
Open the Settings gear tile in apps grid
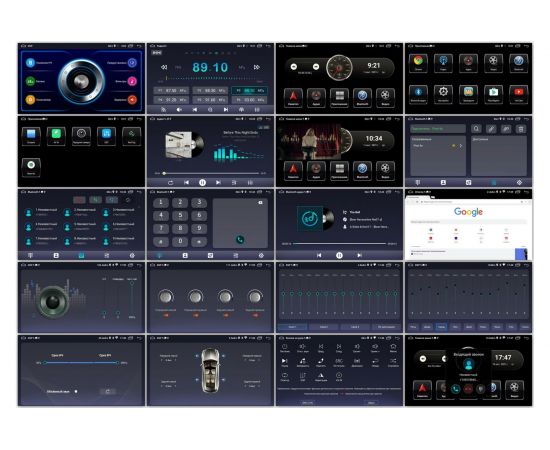[443, 94]
